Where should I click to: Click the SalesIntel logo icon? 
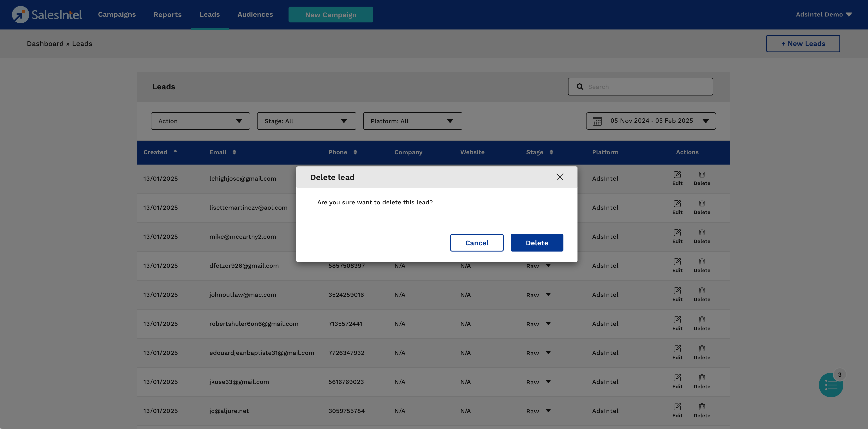click(x=20, y=15)
